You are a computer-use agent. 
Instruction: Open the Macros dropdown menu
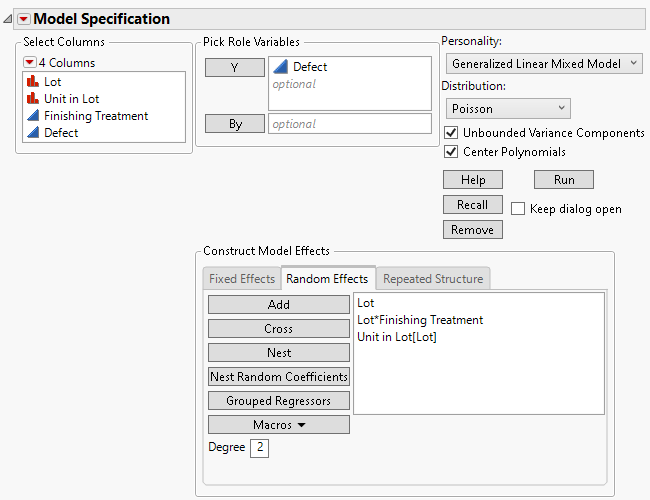click(x=279, y=425)
